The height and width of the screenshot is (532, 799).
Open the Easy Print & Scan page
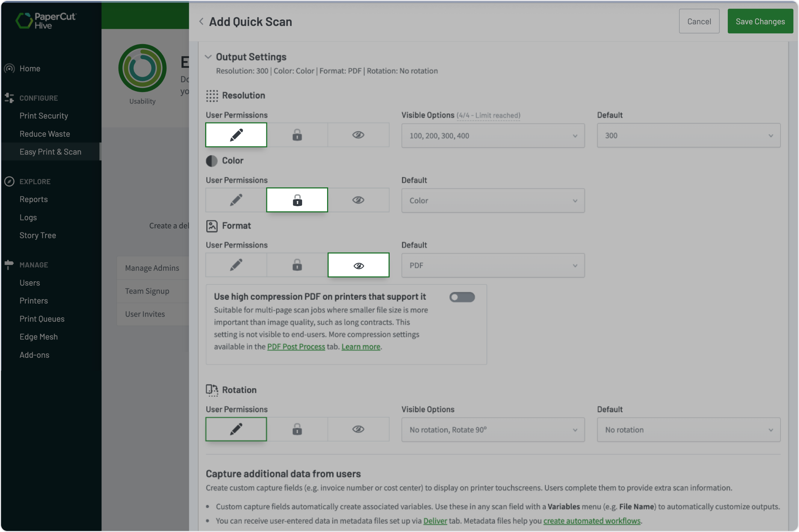coord(50,152)
